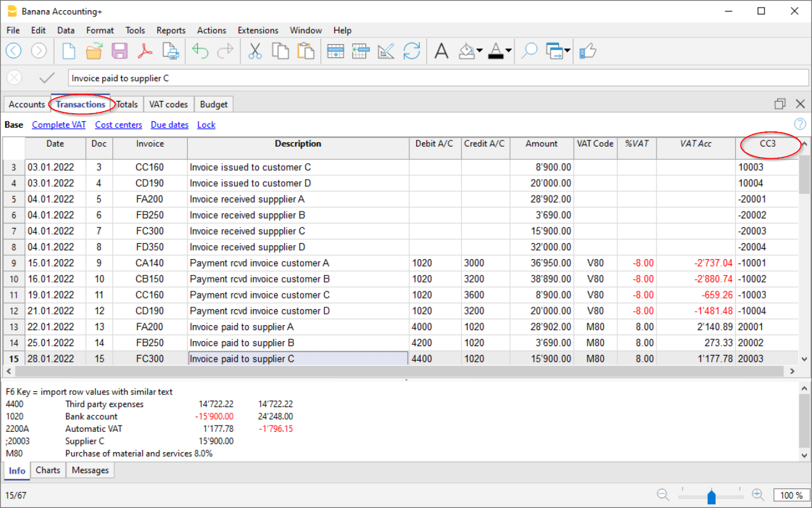Click the transaction description input field
This screenshot has height=508, width=812.
tap(438, 78)
